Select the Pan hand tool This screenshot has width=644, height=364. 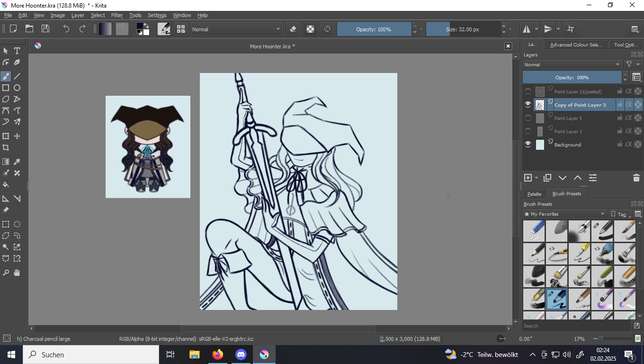(x=17, y=273)
